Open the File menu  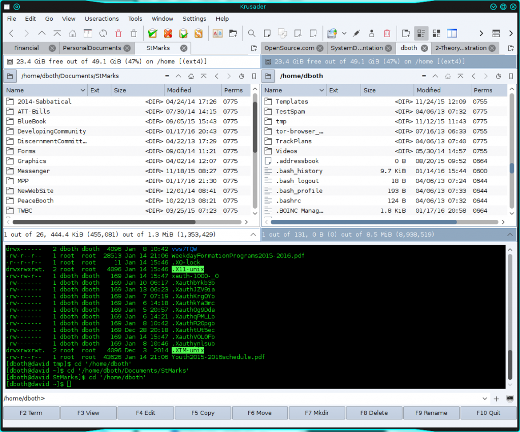pos(11,19)
